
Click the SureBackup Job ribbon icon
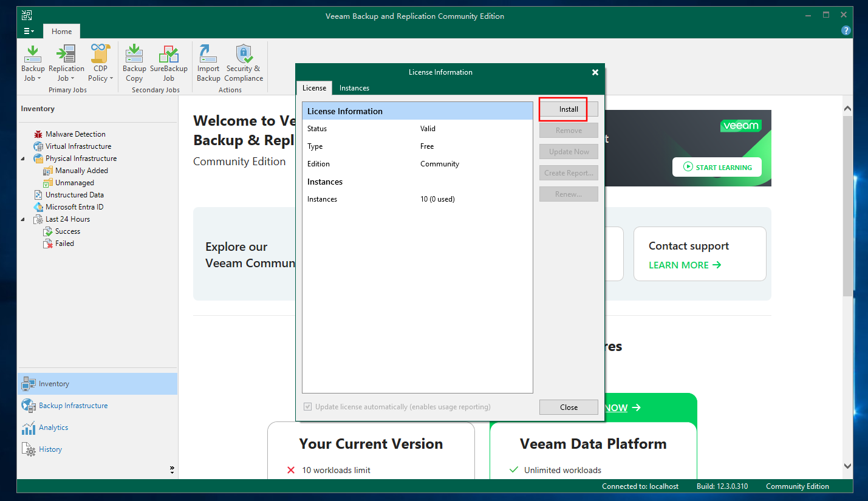168,63
